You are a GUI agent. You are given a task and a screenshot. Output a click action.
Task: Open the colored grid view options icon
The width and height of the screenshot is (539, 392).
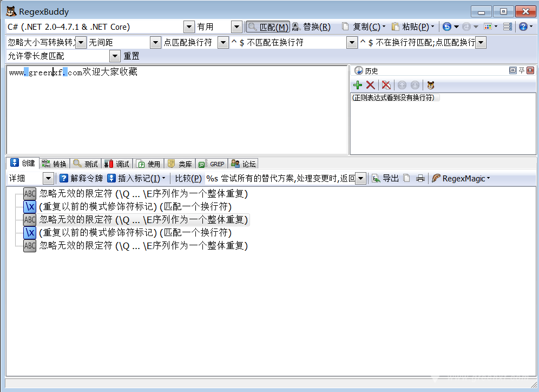488,27
